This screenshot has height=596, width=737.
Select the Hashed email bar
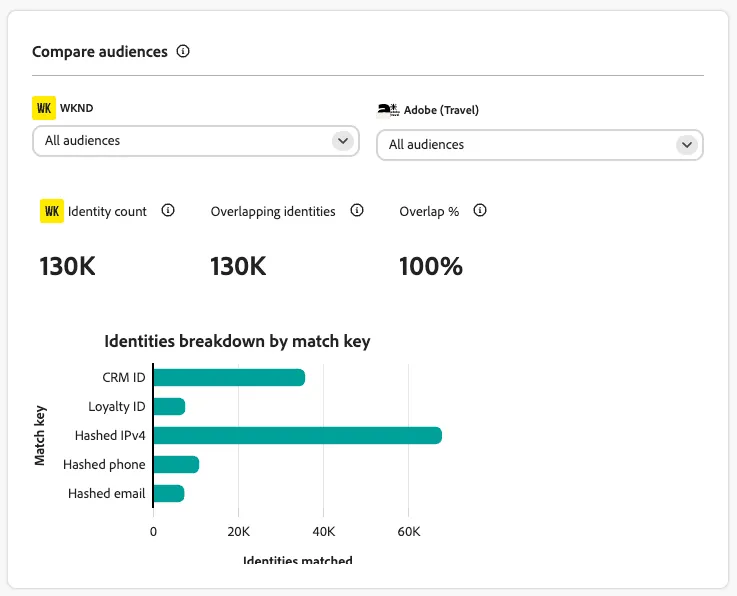(x=169, y=494)
